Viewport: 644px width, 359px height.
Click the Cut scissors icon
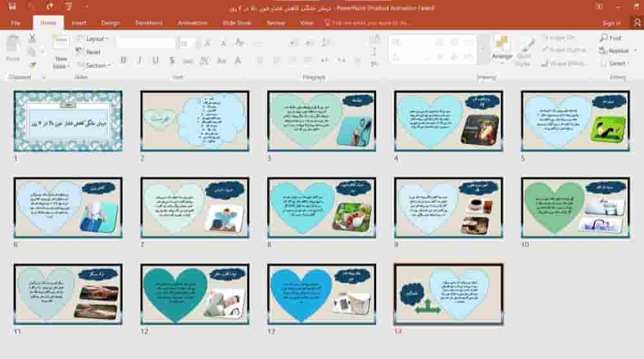[32, 38]
